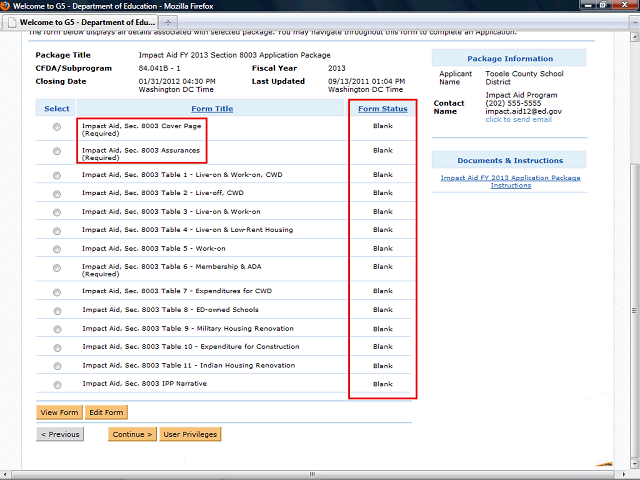The image size is (640, 480).
Task: Click the 'Documents & Instructions' heading
Action: 510,160
